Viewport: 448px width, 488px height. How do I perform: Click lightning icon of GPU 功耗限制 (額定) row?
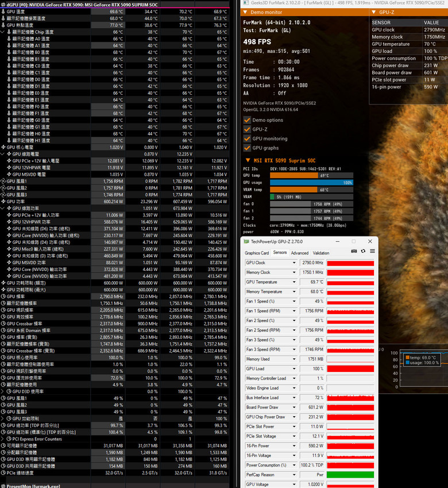3,283
